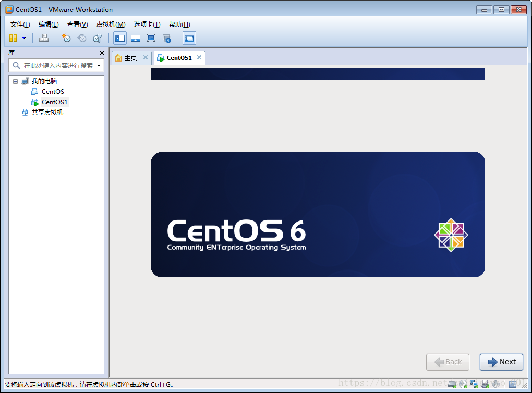The height and width of the screenshot is (393, 532).
Task: Pause the virtual machine with the toolbar button
Action: (x=13, y=38)
